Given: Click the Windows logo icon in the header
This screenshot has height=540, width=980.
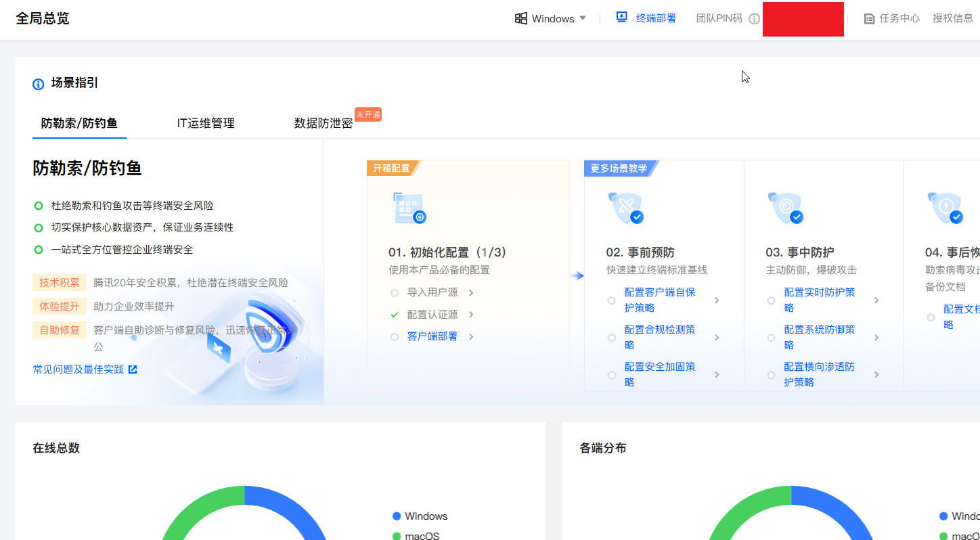Looking at the screenshot, I should click(x=521, y=18).
